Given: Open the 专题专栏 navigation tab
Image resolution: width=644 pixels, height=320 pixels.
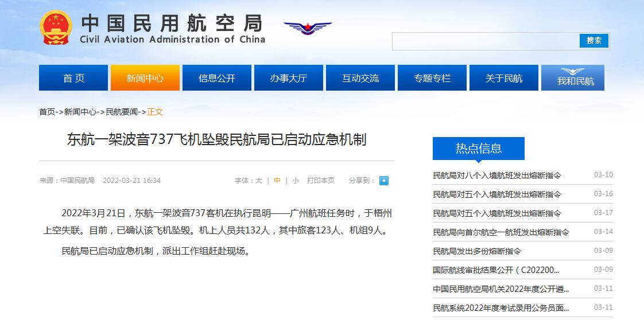Looking at the screenshot, I should [432, 78].
